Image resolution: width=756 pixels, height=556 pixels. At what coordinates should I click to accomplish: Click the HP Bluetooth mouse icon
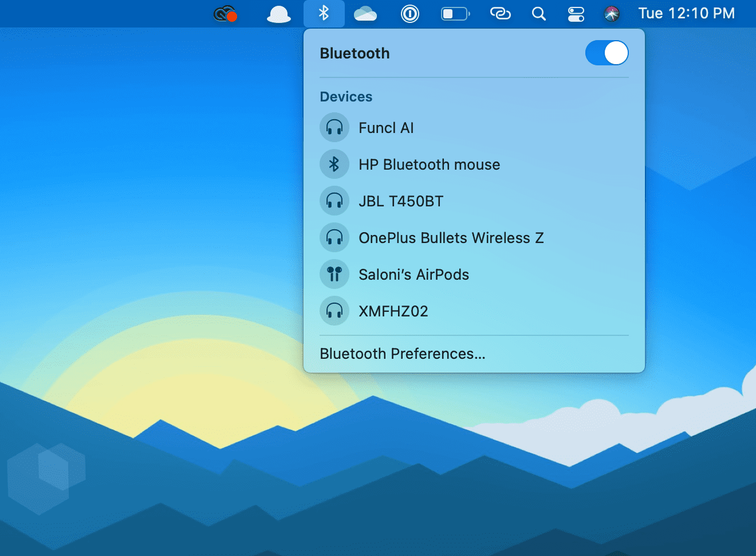334,165
